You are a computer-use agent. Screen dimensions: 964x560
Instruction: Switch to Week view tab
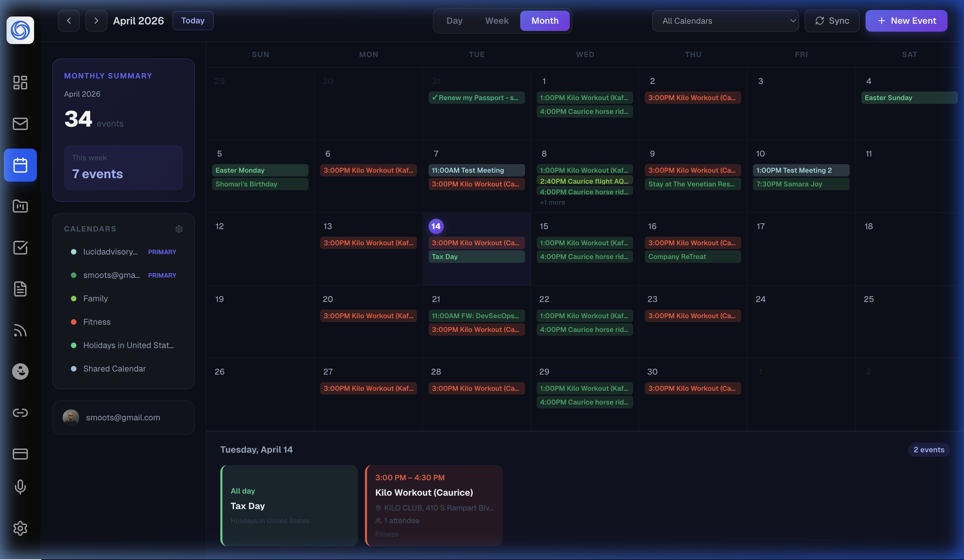click(496, 21)
